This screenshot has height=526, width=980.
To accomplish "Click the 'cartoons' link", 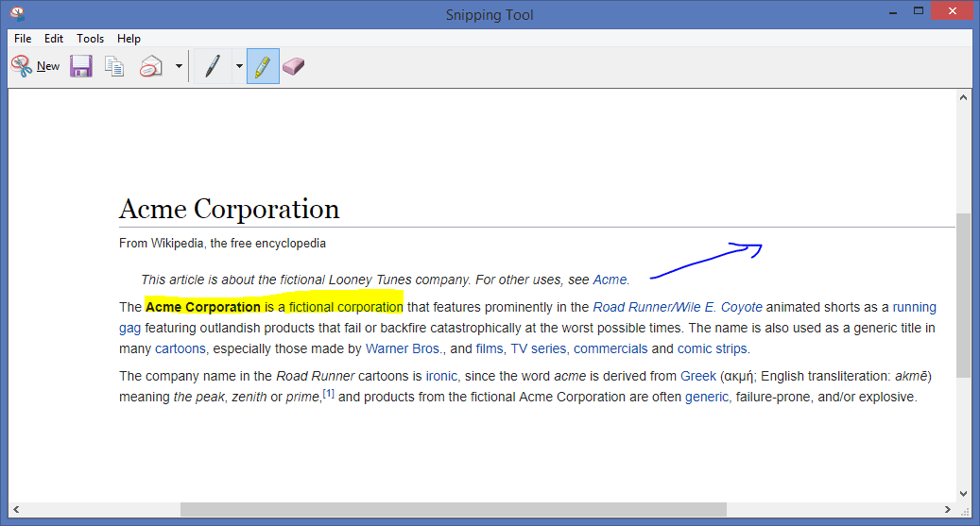I will (x=180, y=348).
